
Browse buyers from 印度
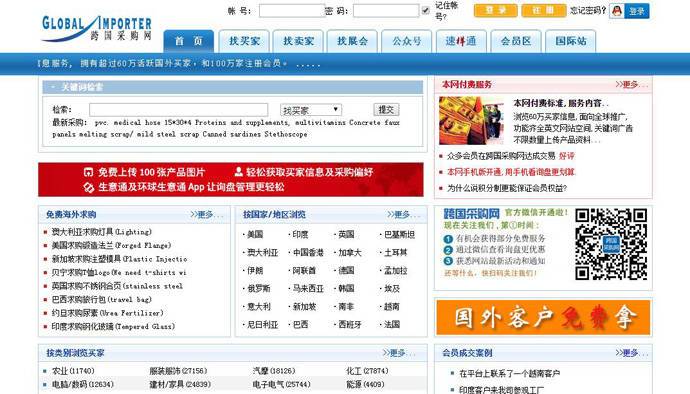pos(301,235)
